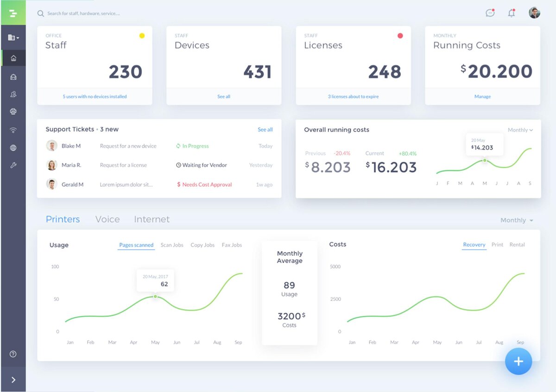Open the inbox icon in sidebar
This screenshot has width=556, height=392.
coord(13,76)
